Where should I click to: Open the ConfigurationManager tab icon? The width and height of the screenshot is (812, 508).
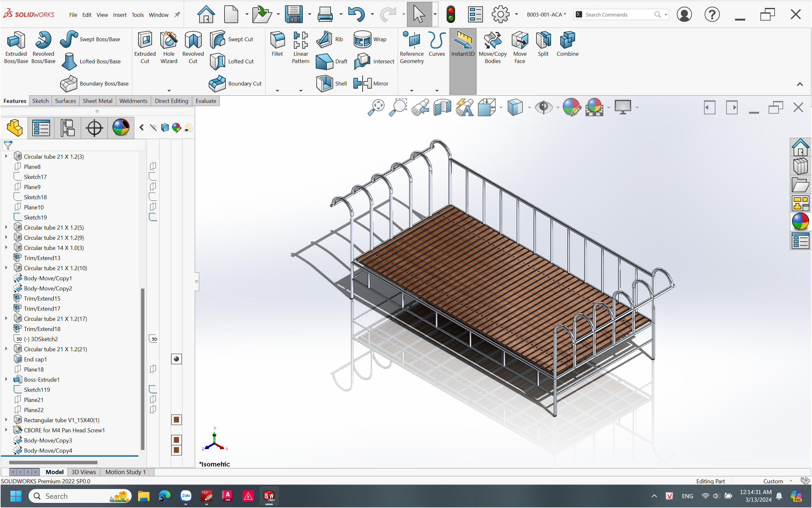coord(67,128)
